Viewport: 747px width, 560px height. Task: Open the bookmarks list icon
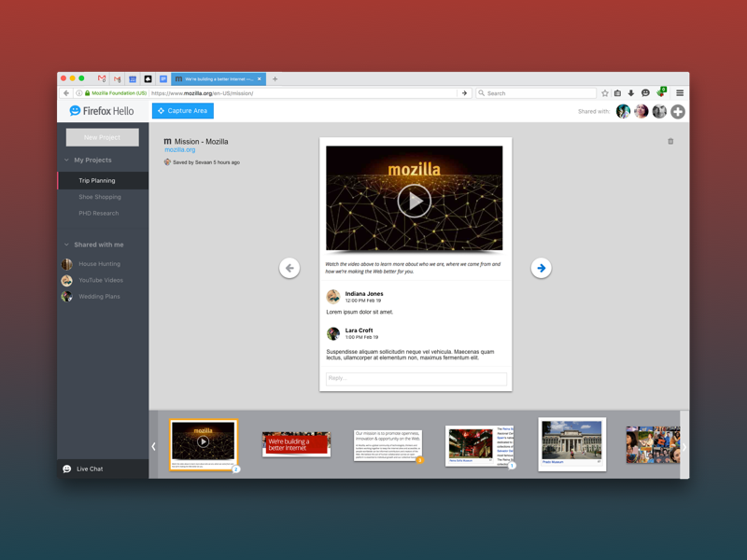(617, 93)
